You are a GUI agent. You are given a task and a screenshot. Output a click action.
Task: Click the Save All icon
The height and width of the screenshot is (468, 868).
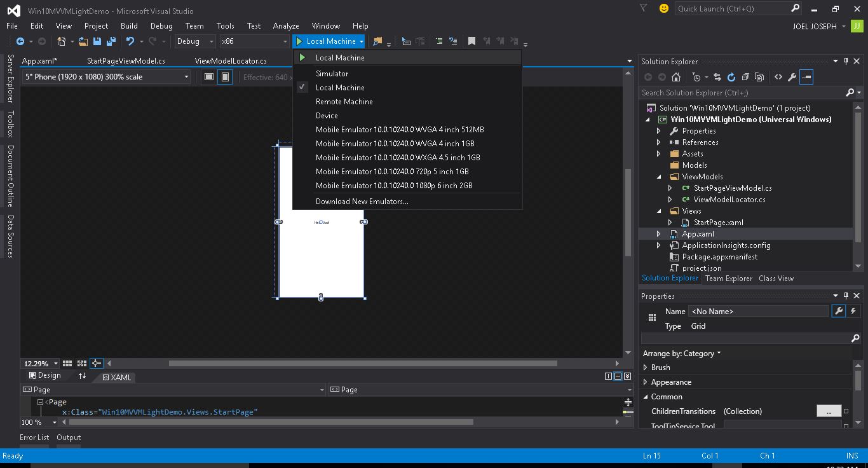111,41
